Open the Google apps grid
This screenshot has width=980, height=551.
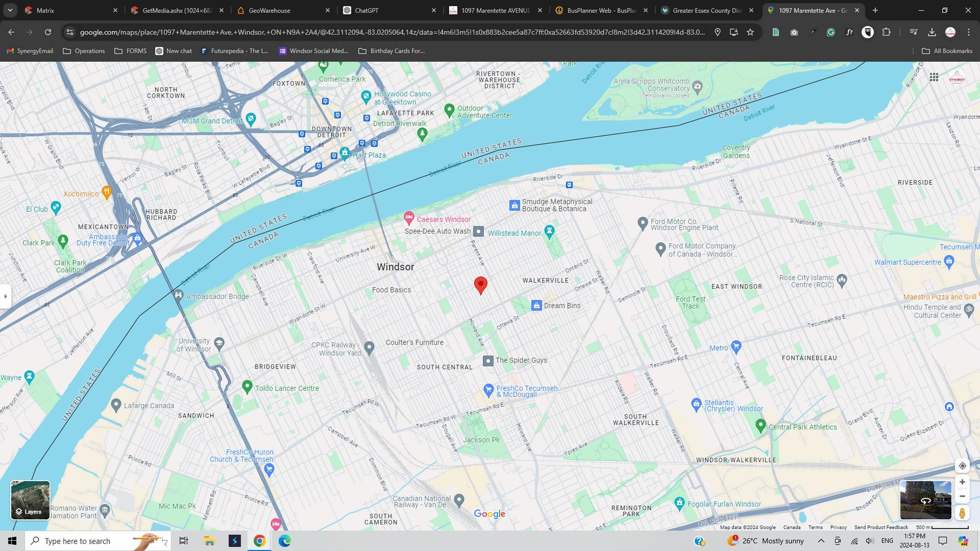point(933,77)
